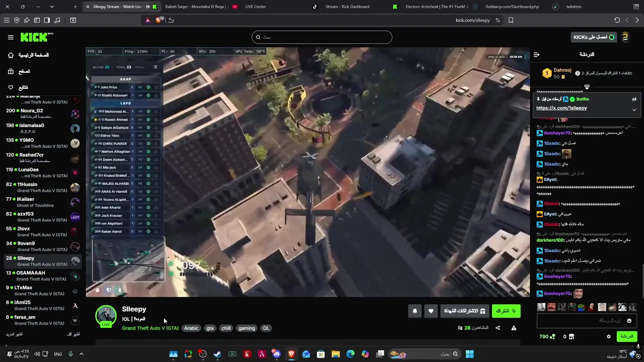Open https://x.com/1slleepy link
644x362 pixels.
[x=561, y=108]
